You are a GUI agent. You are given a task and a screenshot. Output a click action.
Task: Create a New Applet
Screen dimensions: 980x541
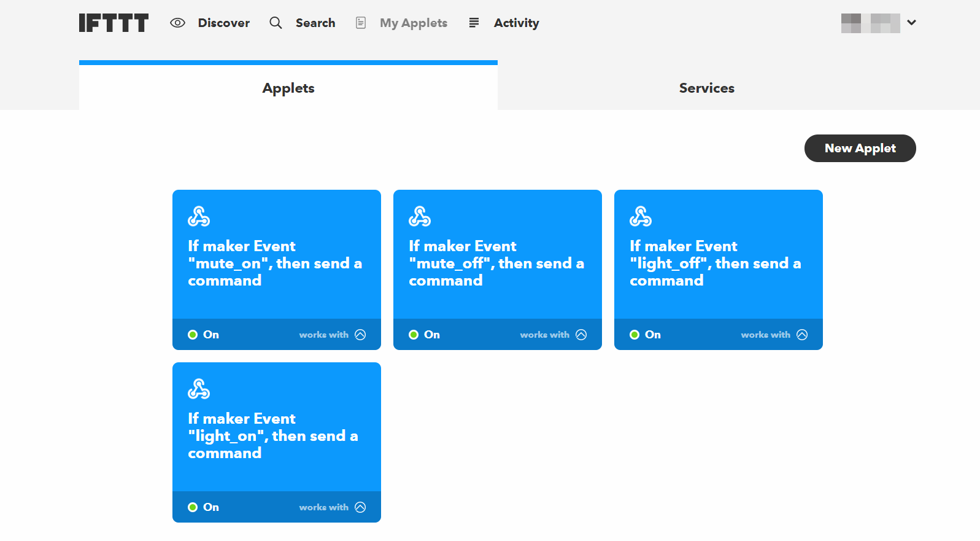(x=860, y=148)
